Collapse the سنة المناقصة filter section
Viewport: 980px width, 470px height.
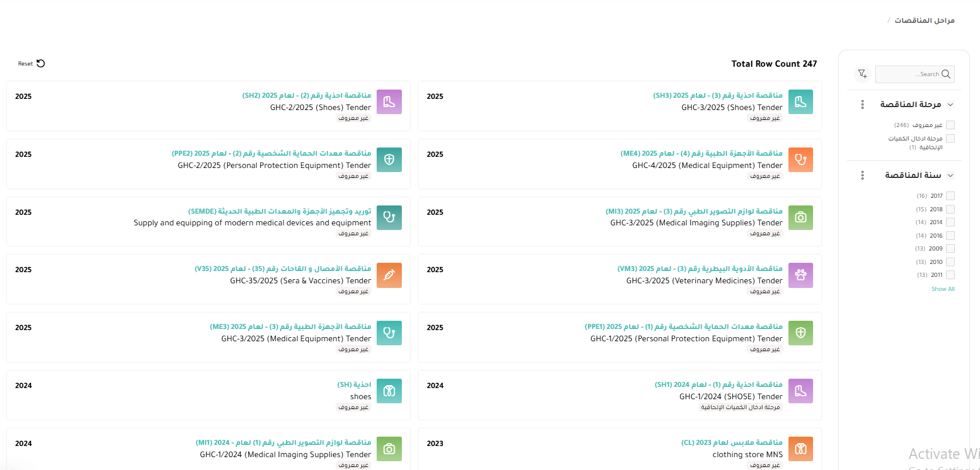[x=950, y=176]
